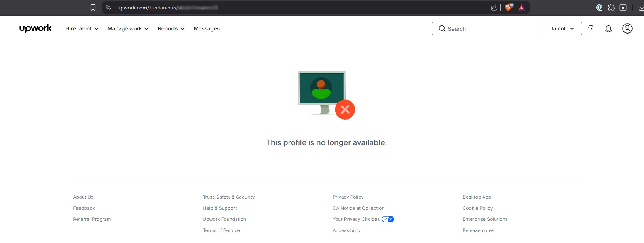Click the profile unavailable monitor illustration
Screen dimensions: 644x243
click(326, 95)
